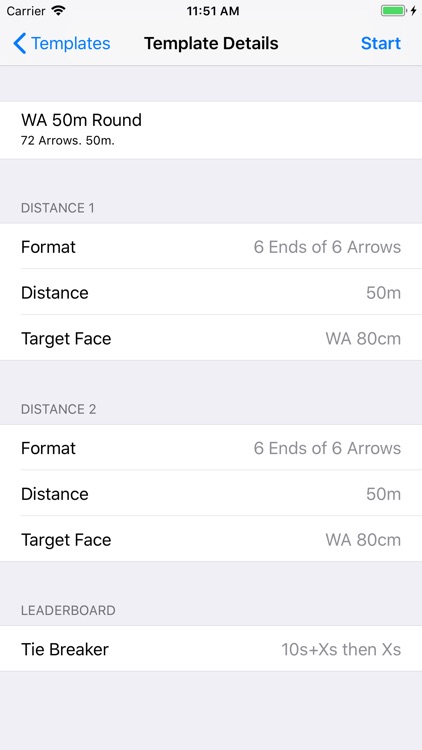Start a round from this template

[x=381, y=44]
